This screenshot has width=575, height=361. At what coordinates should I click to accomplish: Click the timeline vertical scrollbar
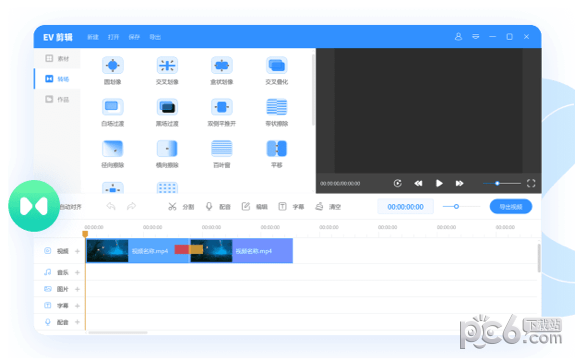539,258
